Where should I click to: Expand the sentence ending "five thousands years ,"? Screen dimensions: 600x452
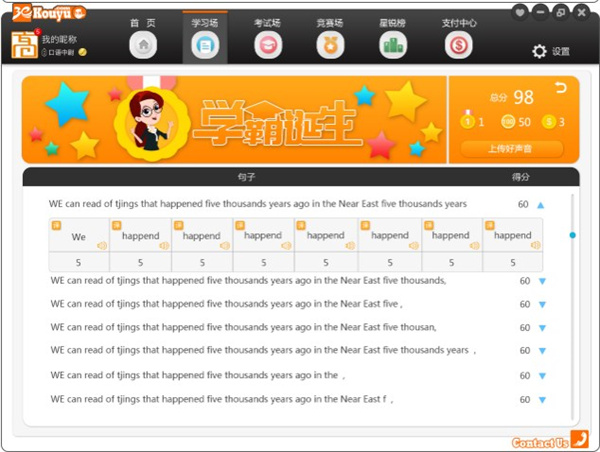tap(542, 351)
